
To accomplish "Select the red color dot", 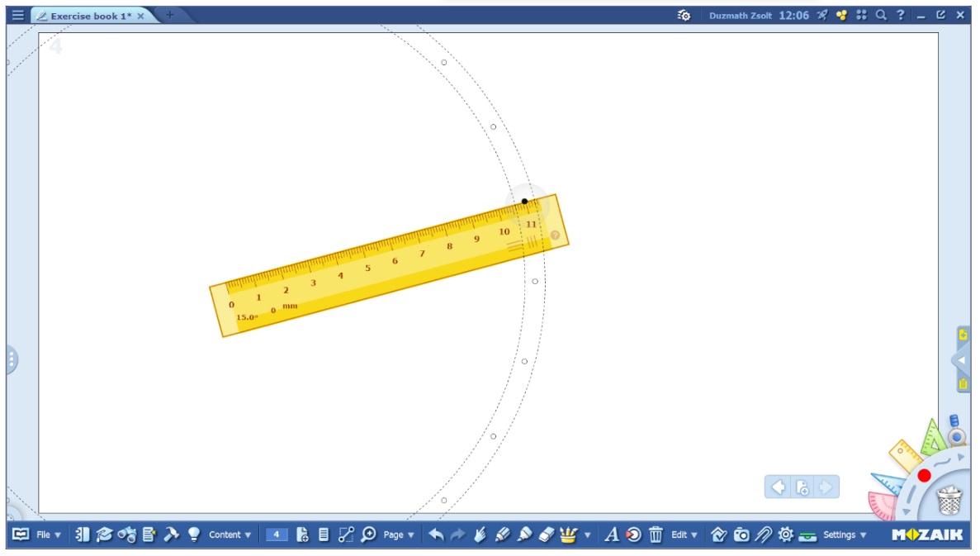I will tap(924, 476).
